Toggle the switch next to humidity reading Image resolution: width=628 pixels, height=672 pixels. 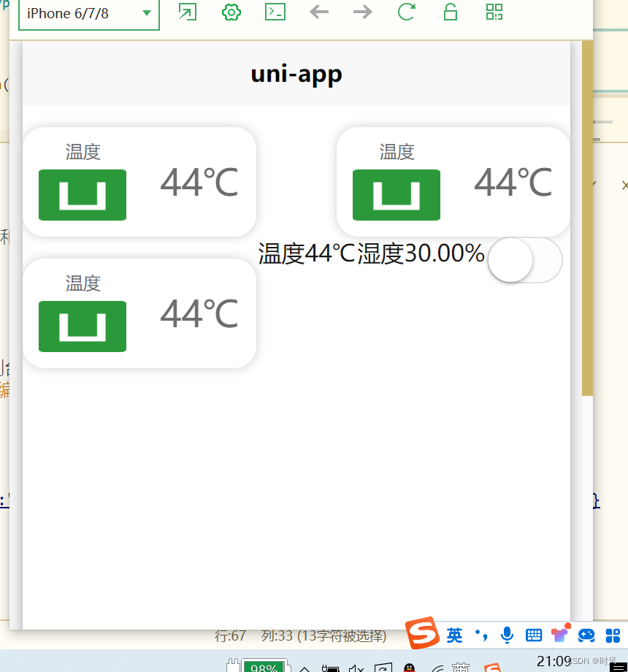click(524, 260)
